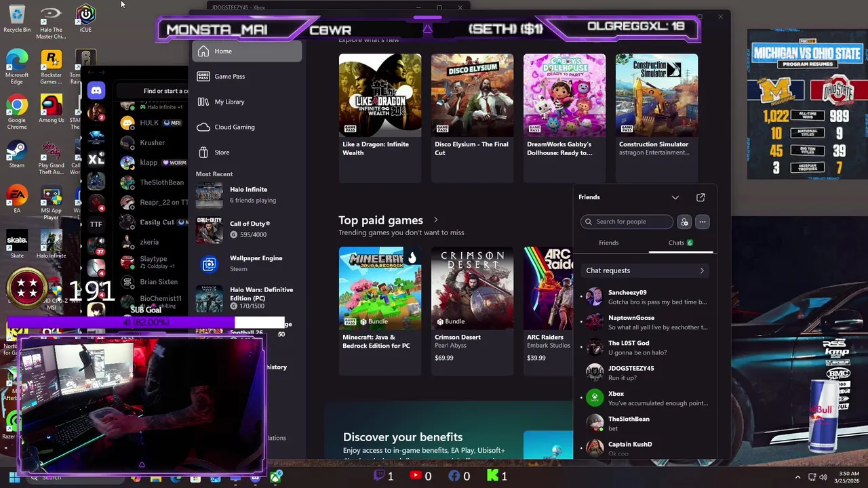Select the Steam desktop icon
The image size is (868, 488).
17,155
